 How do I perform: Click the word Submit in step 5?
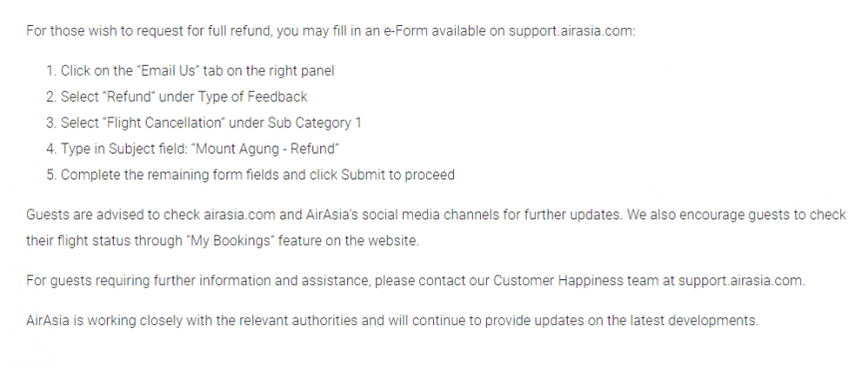pos(362,175)
